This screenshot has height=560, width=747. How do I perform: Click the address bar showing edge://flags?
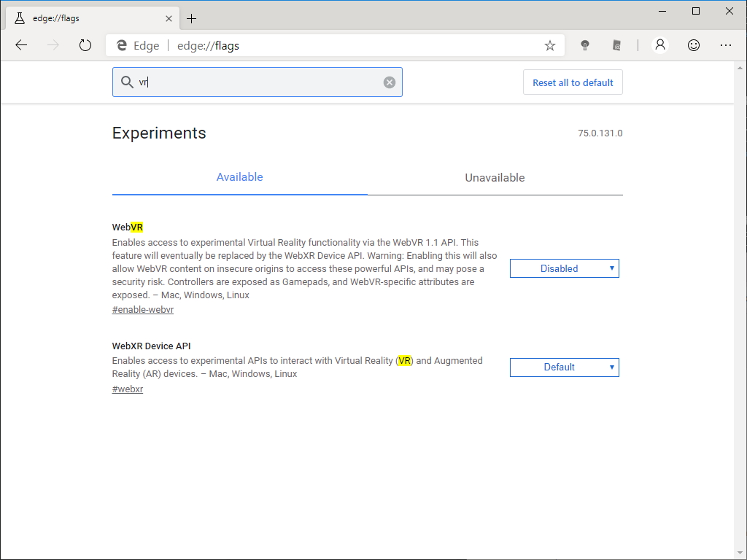tap(335, 45)
